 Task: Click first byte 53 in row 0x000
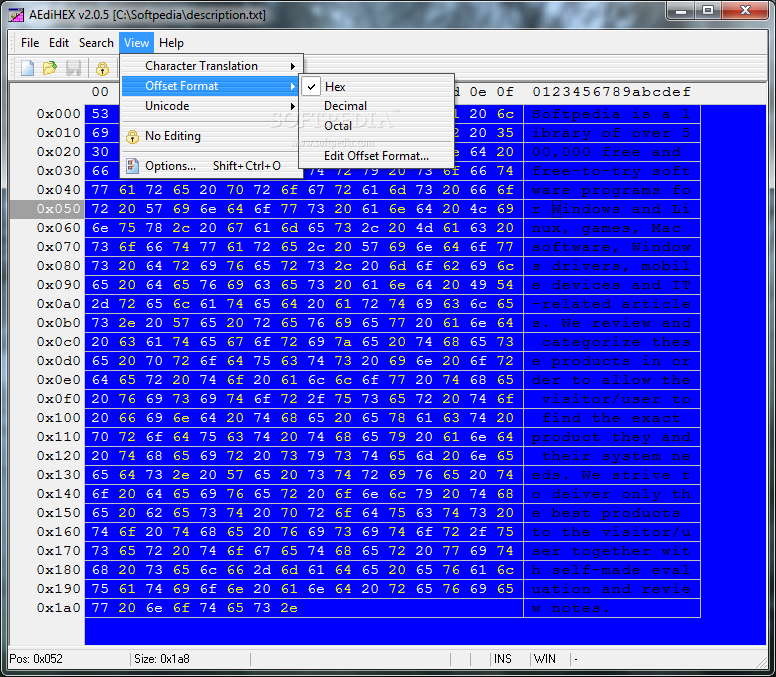click(x=100, y=114)
